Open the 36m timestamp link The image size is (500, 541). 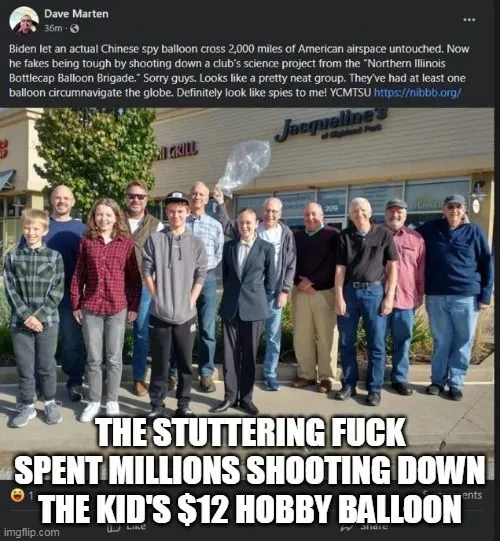point(53,29)
